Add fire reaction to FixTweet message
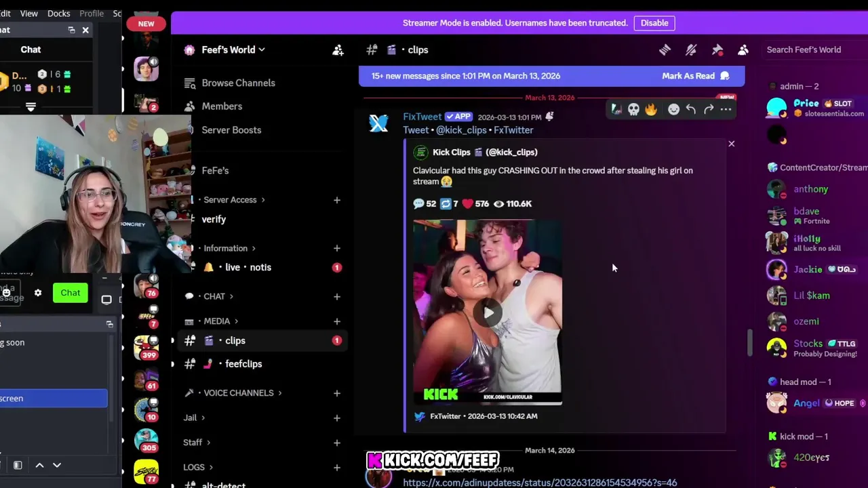 click(651, 109)
